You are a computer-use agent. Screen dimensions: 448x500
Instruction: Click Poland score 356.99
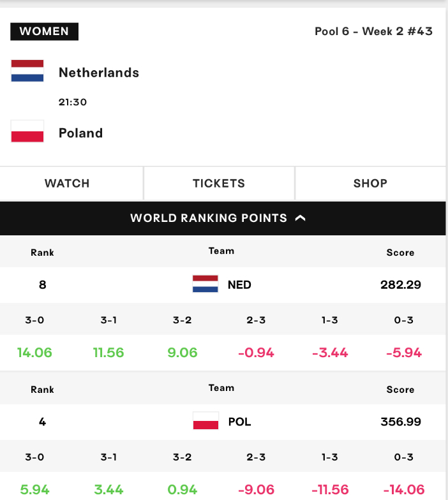click(401, 422)
